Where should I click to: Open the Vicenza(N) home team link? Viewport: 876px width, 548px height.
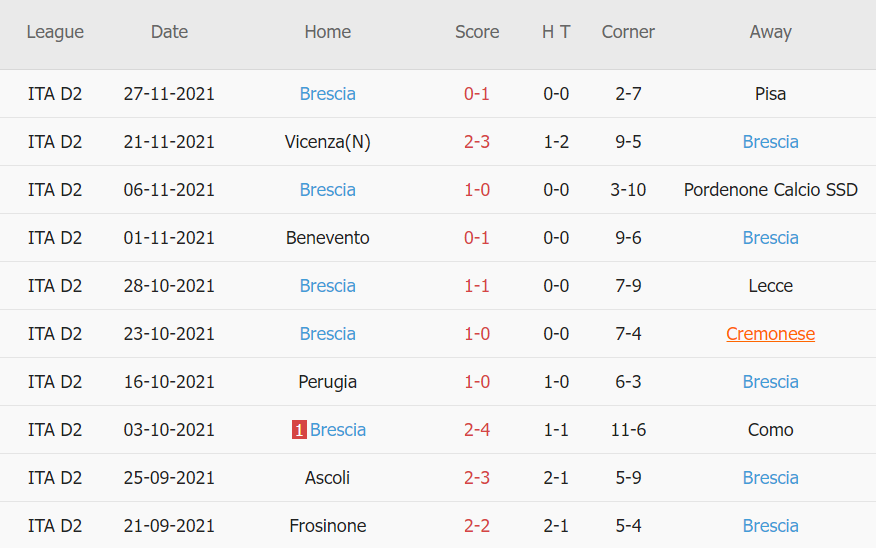tap(327, 142)
